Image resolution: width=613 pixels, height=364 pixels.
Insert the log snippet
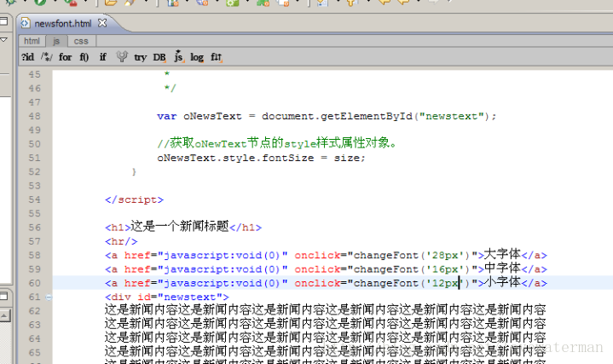[x=197, y=57]
